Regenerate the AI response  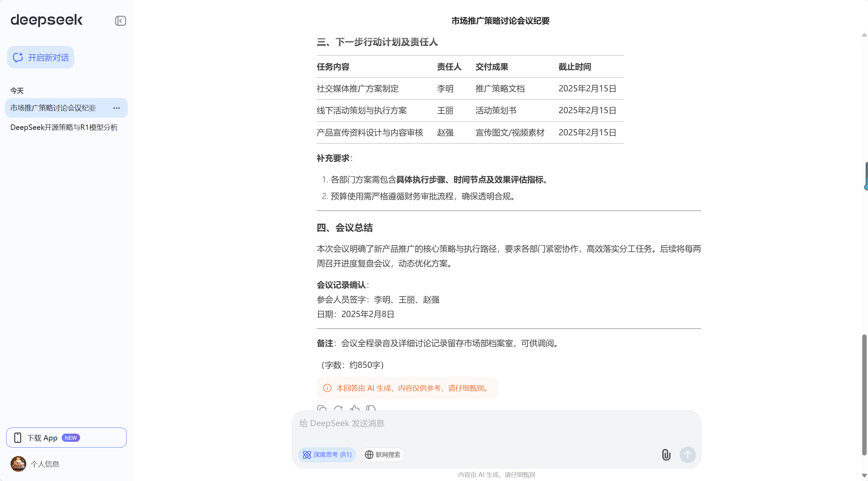coord(338,409)
